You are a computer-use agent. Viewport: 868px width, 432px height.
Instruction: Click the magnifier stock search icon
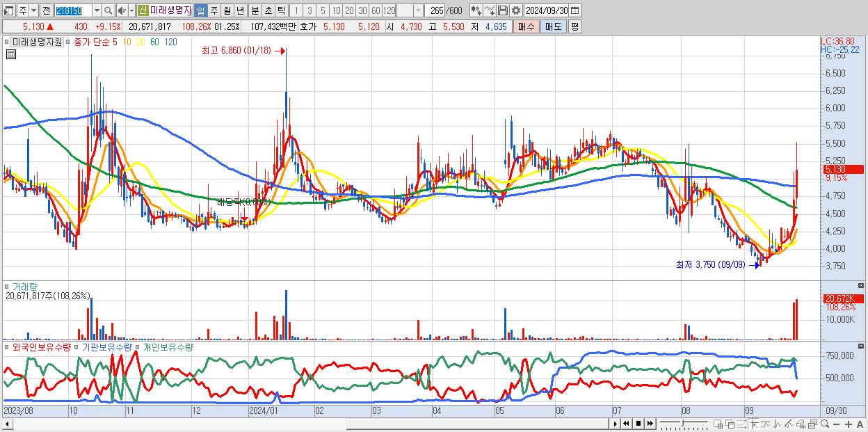108,10
